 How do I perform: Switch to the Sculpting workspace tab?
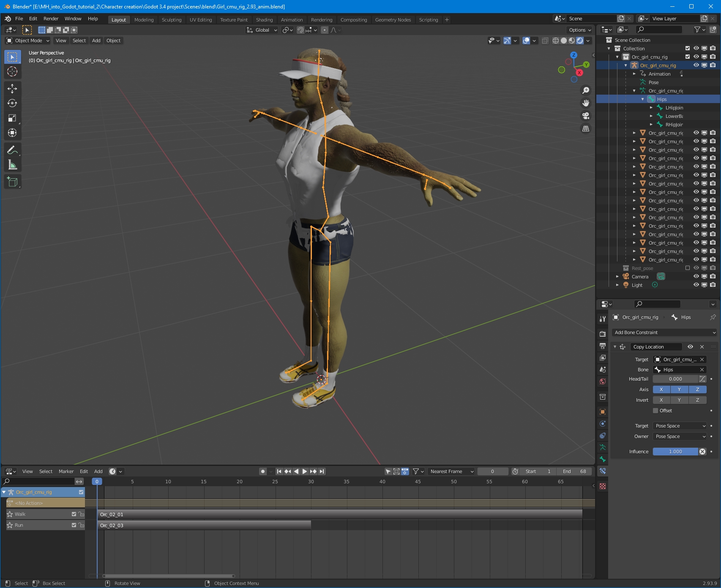tap(172, 20)
